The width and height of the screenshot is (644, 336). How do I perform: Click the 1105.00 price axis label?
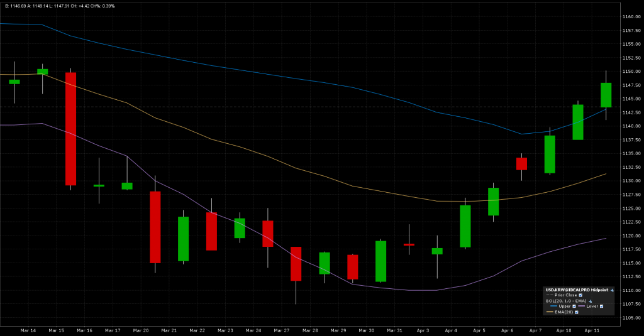pos(631,318)
